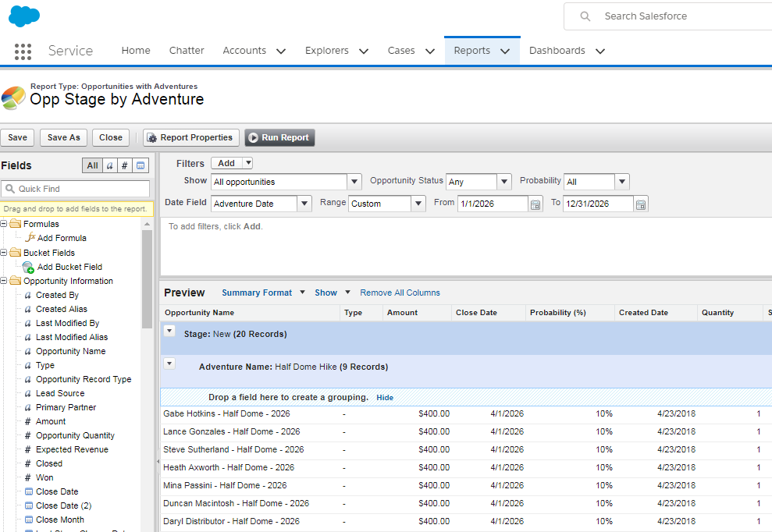Click Remove All Columns link

400,293
